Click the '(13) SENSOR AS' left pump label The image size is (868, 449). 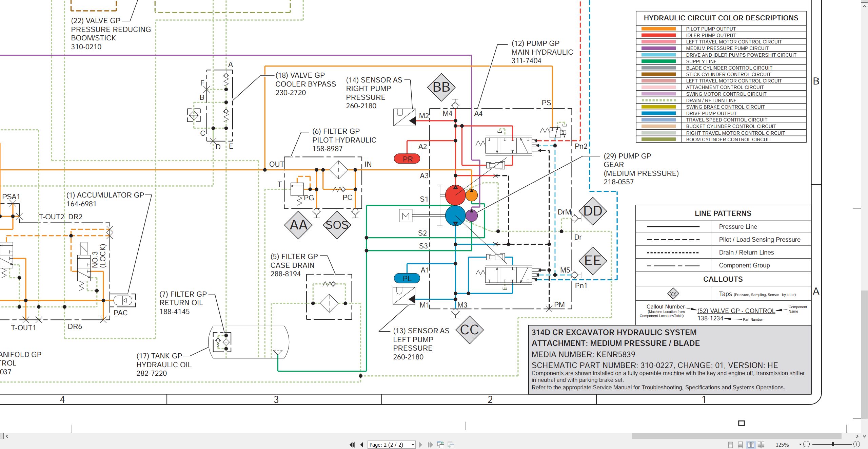[421, 331]
